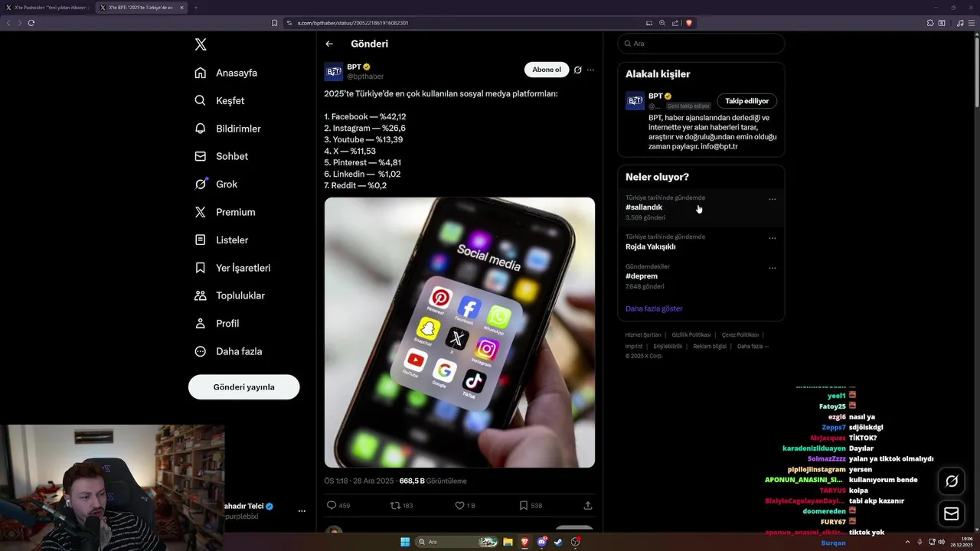Open the #deprem trending topic

pyautogui.click(x=642, y=276)
